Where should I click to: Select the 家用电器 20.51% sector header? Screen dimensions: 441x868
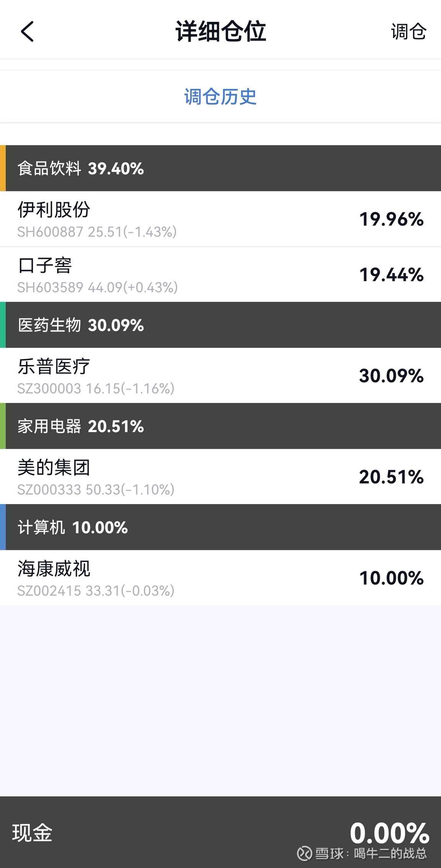point(81,426)
